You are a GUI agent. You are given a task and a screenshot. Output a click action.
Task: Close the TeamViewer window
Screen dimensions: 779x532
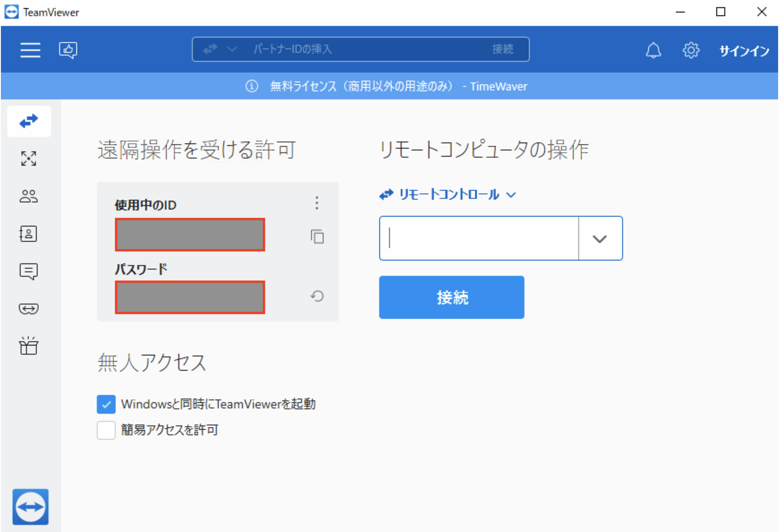[762, 12]
